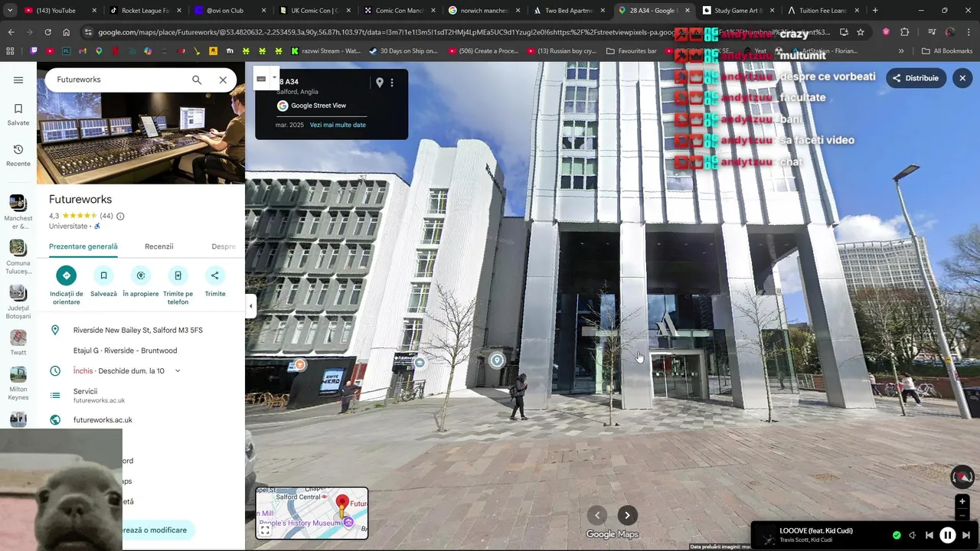Screen dimensions: 980x551
Task: Open Recente history in sidebar
Action: pos(18,155)
